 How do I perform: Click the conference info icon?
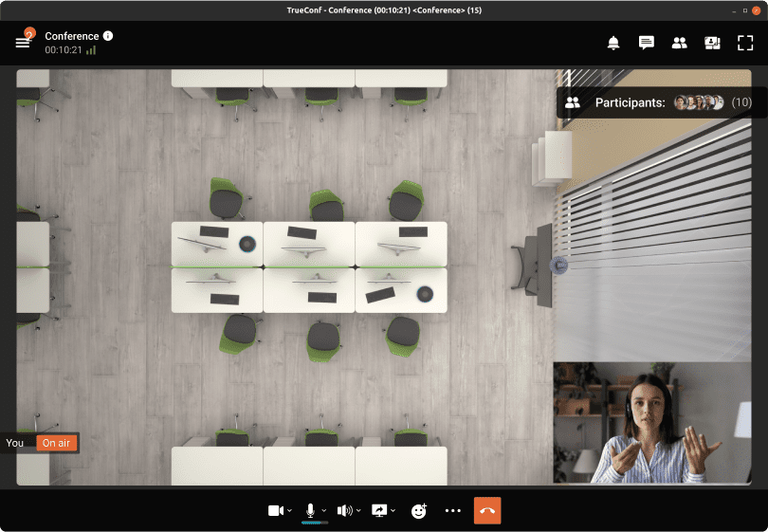[x=108, y=36]
